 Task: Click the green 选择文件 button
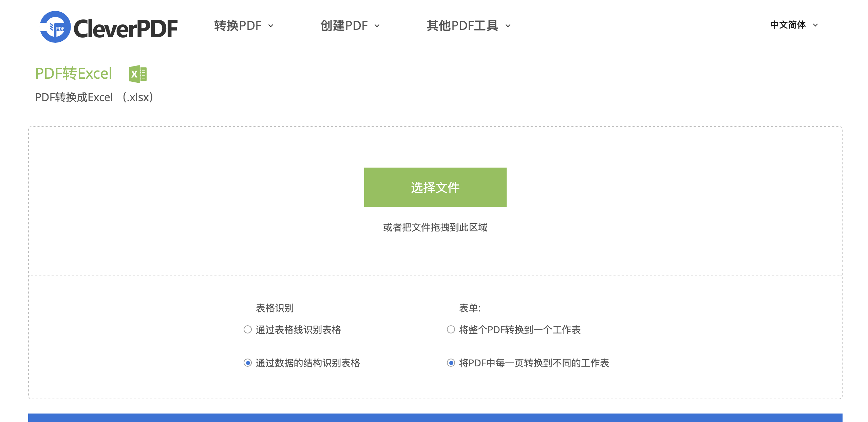pos(435,187)
